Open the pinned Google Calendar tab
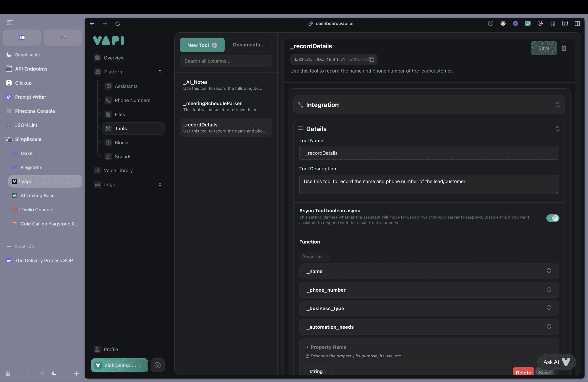Screen dimensions: 588x382 tap(22, 38)
